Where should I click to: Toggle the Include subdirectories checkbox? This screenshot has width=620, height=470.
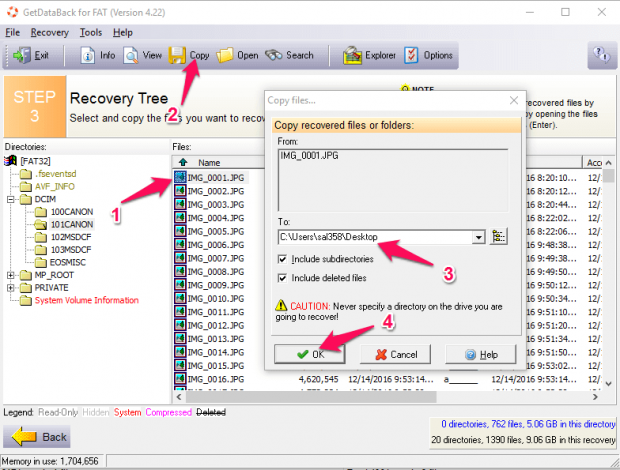point(284,260)
